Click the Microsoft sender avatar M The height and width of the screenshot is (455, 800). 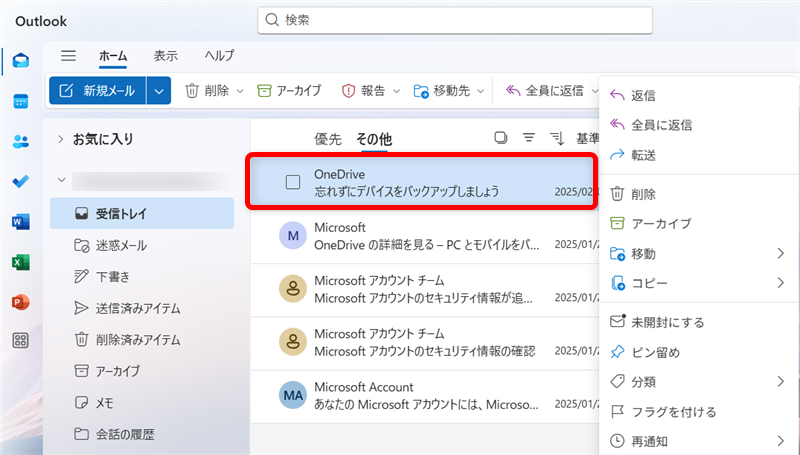tap(293, 236)
